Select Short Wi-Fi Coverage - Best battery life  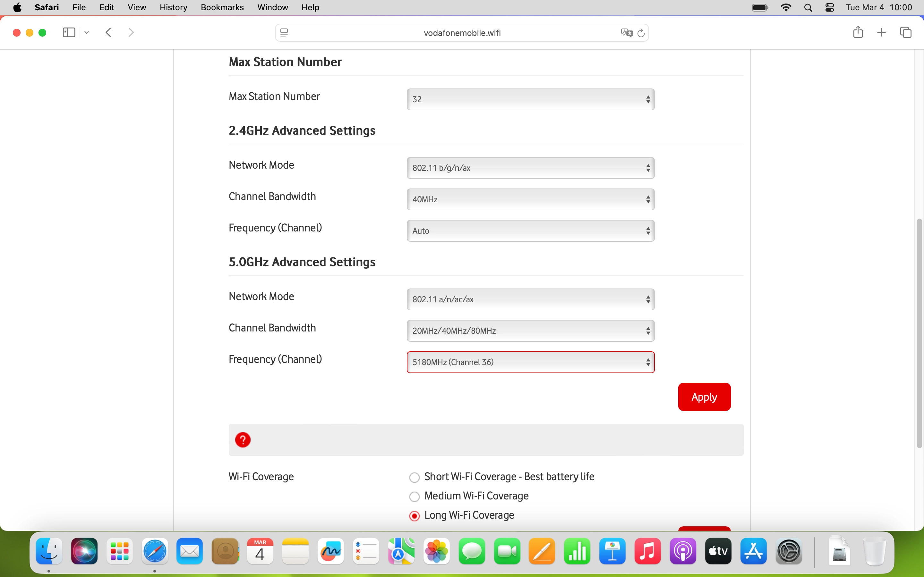tap(415, 477)
